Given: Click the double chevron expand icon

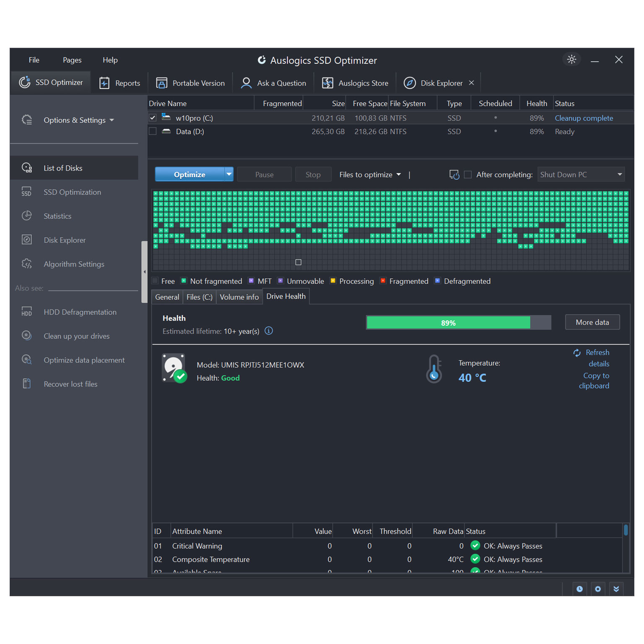Looking at the screenshot, I should pyautogui.click(x=616, y=589).
